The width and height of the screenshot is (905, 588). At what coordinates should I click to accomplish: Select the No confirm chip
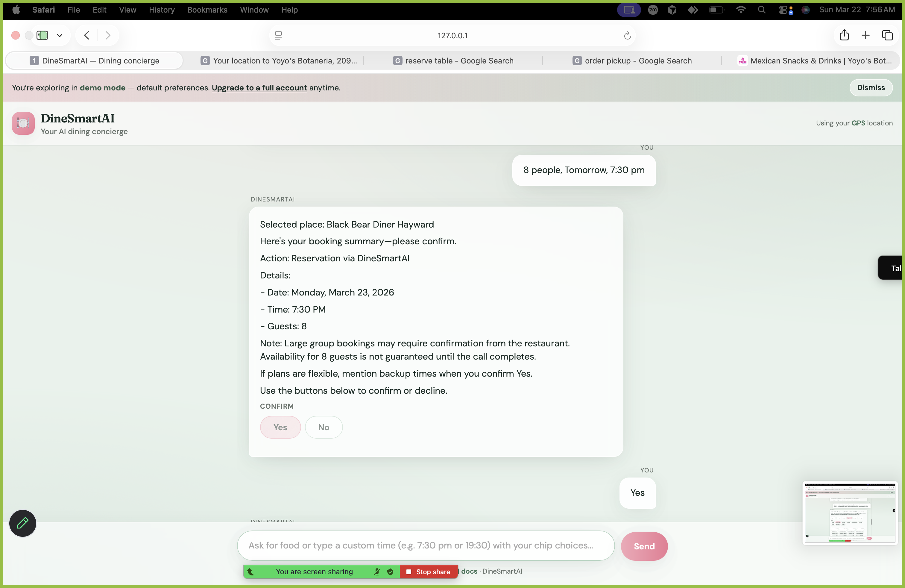(x=323, y=427)
